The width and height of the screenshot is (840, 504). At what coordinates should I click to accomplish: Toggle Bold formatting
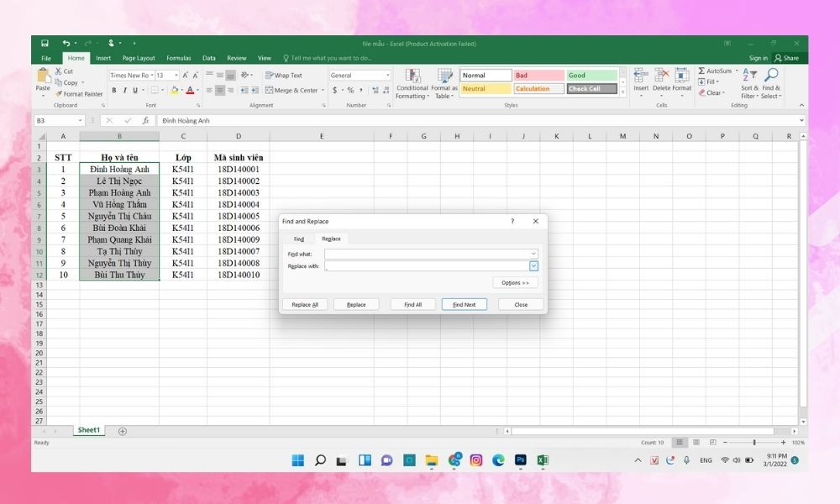(114, 90)
